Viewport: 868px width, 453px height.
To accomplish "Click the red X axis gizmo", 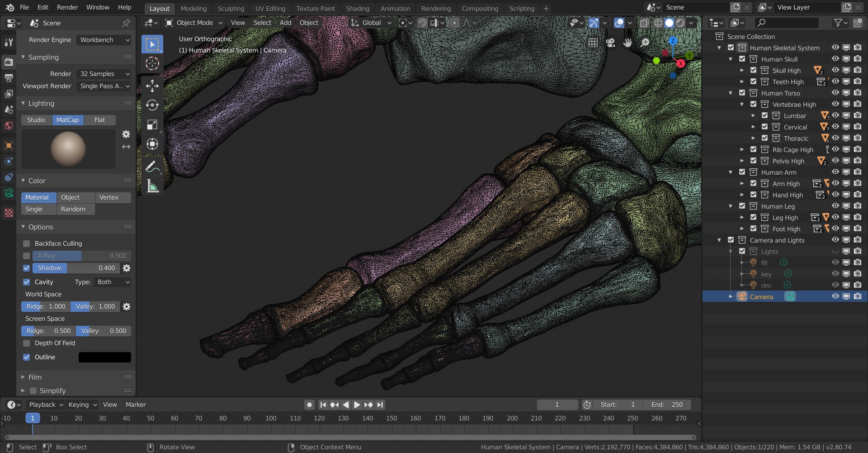I will pos(680,63).
